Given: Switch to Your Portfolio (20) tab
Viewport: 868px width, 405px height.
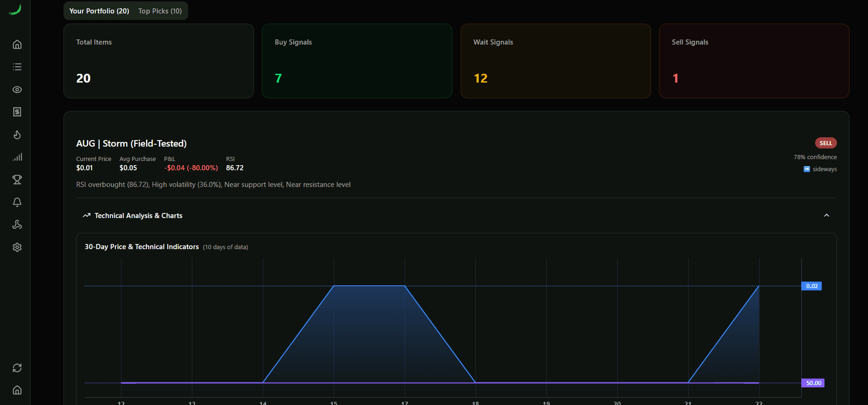Looking at the screenshot, I should coord(99,11).
